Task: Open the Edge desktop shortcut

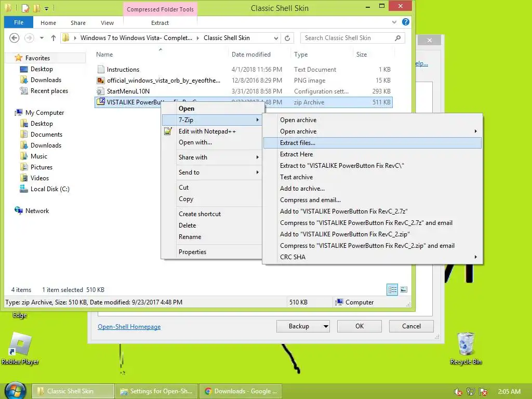Action: [x=19, y=315]
